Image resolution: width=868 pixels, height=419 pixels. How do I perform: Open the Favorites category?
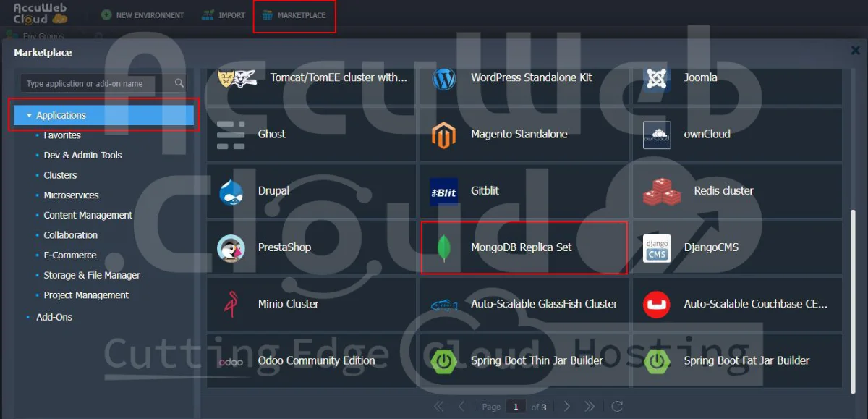point(62,135)
